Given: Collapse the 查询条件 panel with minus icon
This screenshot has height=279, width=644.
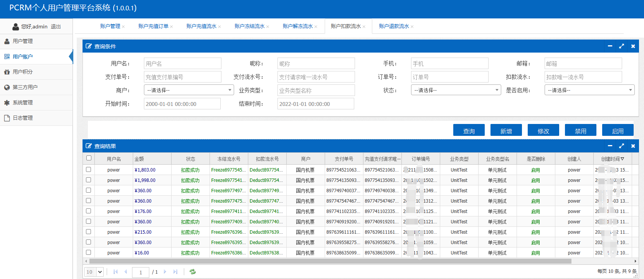Looking at the screenshot, I should 610,46.
